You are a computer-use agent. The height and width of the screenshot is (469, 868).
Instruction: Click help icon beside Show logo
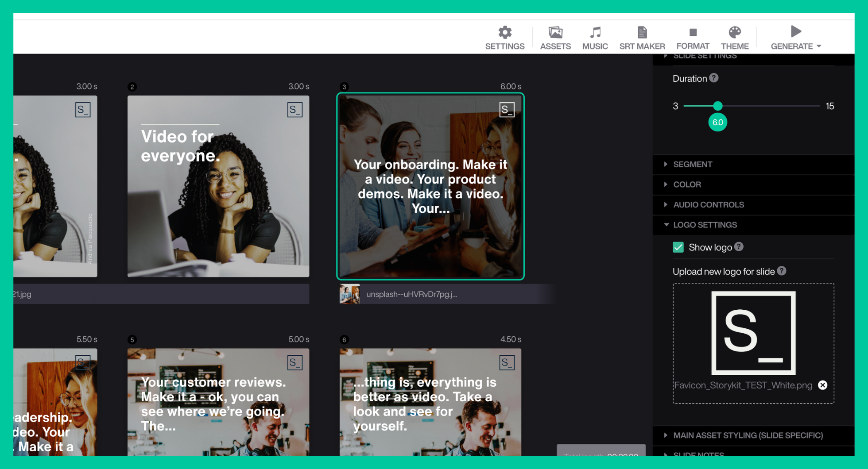[x=739, y=247]
